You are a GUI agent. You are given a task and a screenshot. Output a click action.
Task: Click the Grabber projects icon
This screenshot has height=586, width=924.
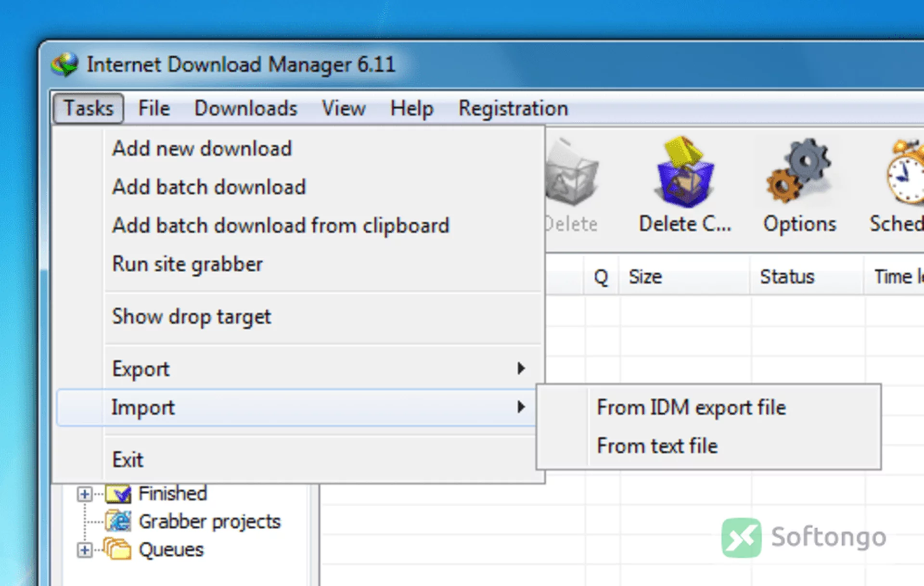118,522
